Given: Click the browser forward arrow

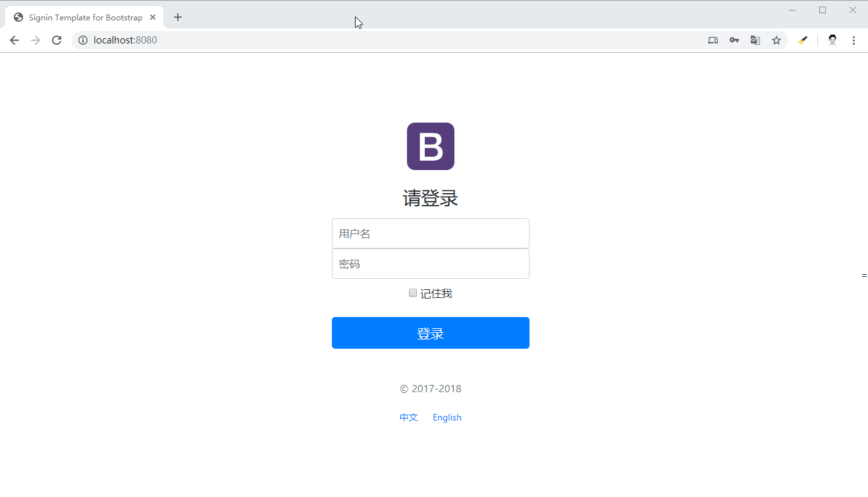Looking at the screenshot, I should (36, 40).
